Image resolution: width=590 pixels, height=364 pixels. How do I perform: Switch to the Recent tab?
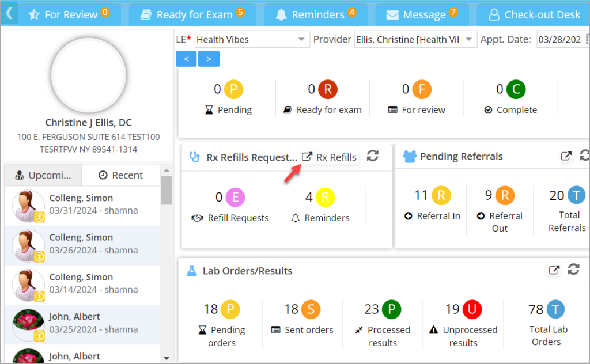[121, 175]
